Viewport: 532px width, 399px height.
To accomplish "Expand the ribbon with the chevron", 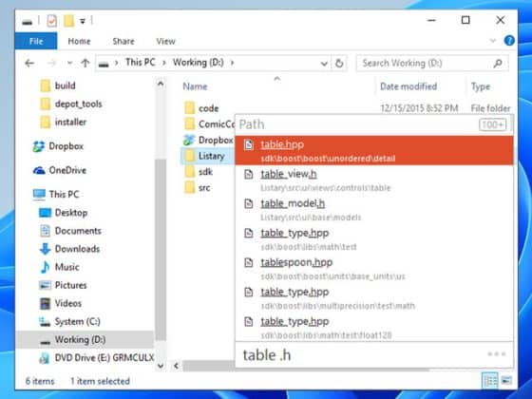I will click(493, 41).
